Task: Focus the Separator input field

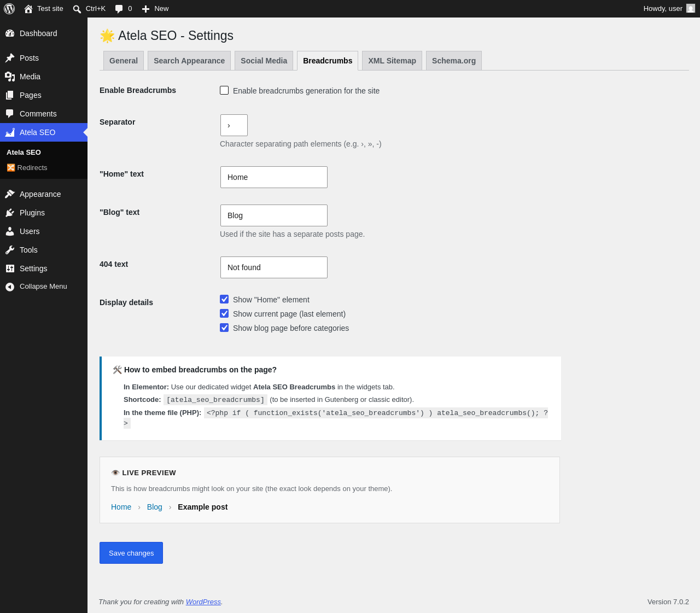Action: click(x=234, y=125)
